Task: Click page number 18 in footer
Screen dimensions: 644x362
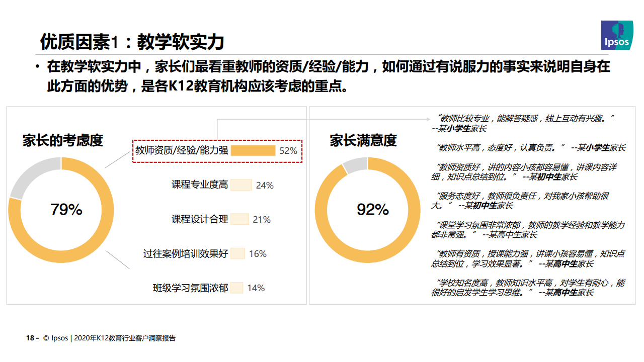Action: pos(30,338)
